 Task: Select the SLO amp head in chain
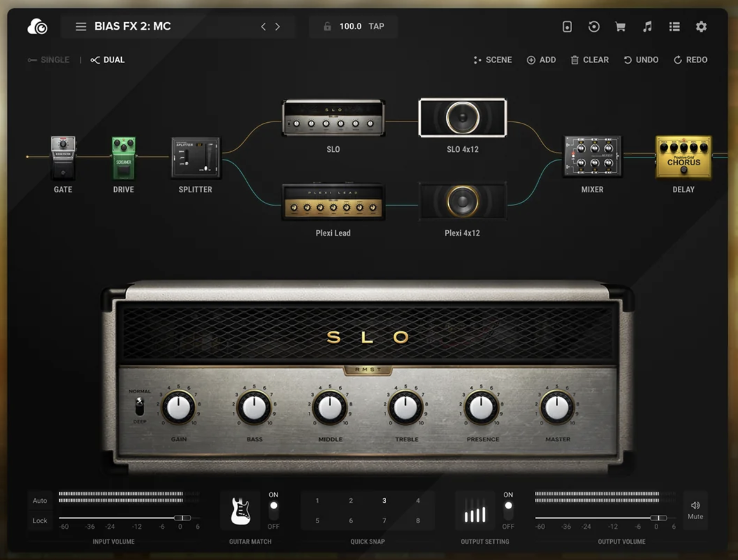tap(333, 117)
